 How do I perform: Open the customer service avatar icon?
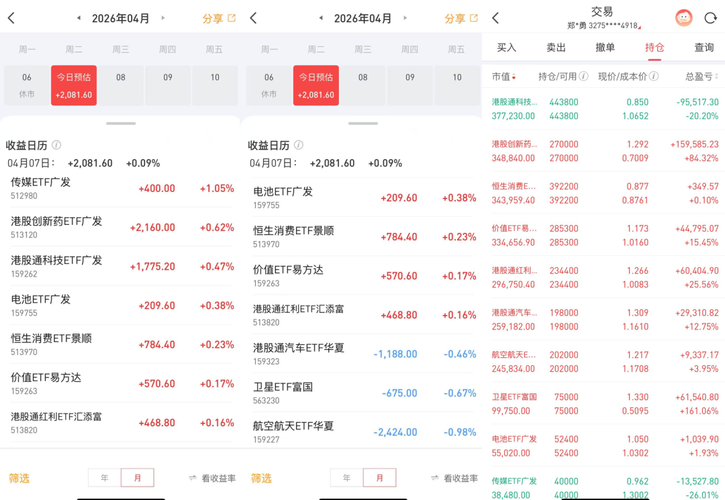pos(684,18)
